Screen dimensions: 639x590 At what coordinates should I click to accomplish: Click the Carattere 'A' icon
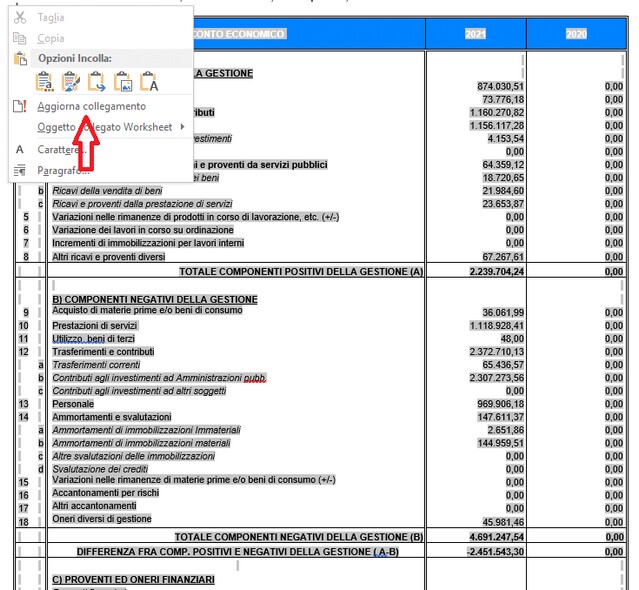pyautogui.click(x=20, y=150)
